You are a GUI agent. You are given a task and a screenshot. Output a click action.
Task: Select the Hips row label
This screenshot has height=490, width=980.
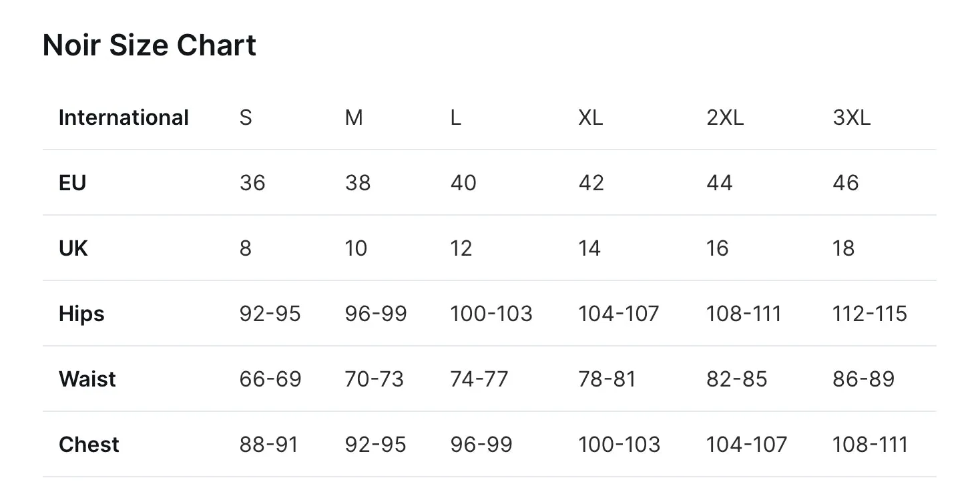coord(81,314)
